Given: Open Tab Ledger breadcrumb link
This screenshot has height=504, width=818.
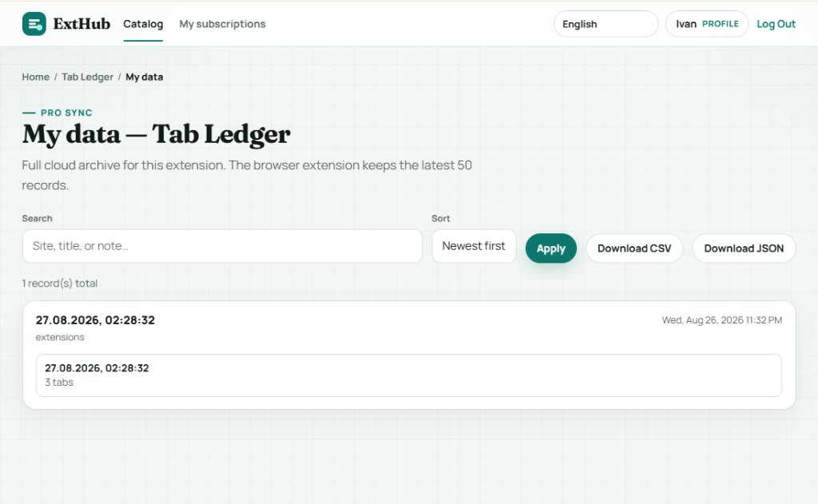Looking at the screenshot, I should 87,77.
